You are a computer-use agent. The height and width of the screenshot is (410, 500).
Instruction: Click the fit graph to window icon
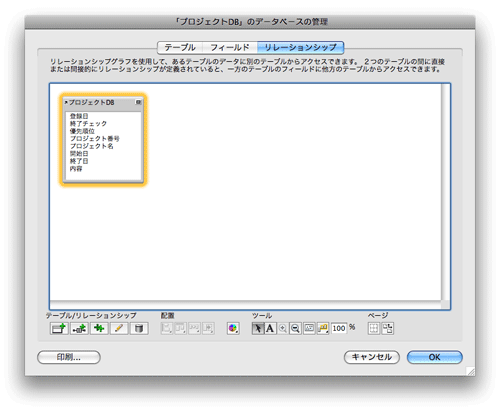click(309, 329)
